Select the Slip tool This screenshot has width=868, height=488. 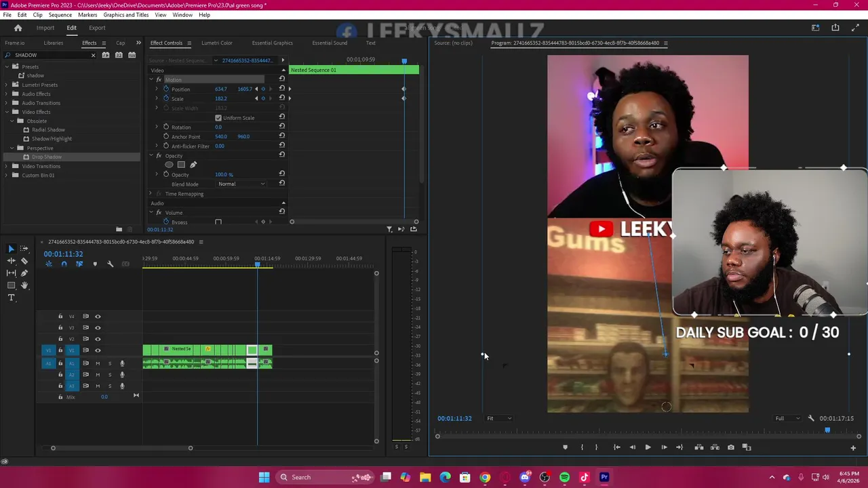(12, 273)
